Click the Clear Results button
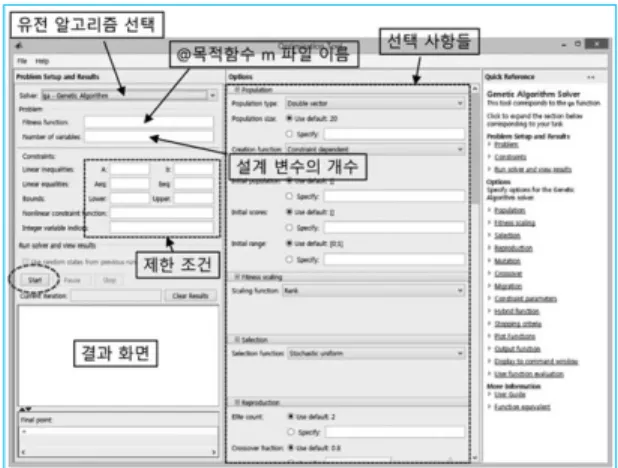 pyautogui.click(x=190, y=296)
